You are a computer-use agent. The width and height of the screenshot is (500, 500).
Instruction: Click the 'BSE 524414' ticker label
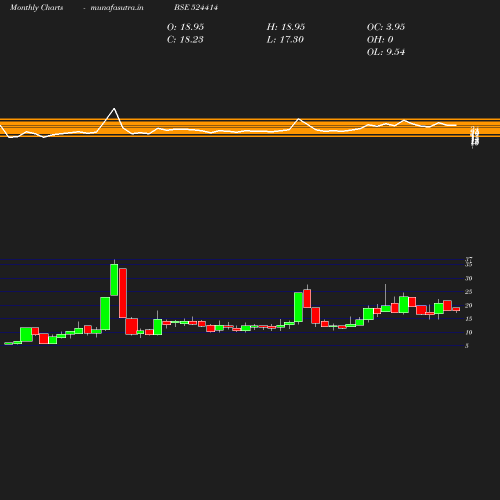pos(196,7)
